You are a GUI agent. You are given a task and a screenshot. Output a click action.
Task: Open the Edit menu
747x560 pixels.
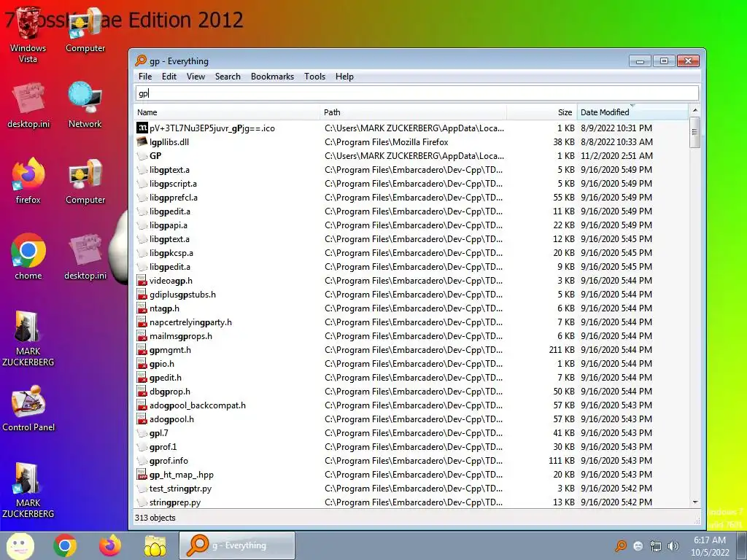click(x=169, y=76)
